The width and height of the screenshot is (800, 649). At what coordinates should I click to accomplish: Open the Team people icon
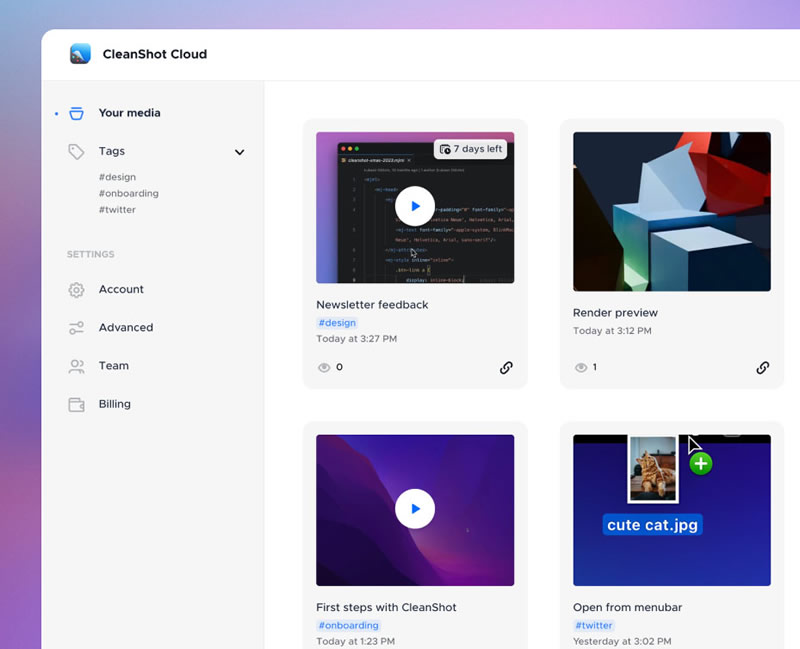click(x=76, y=366)
